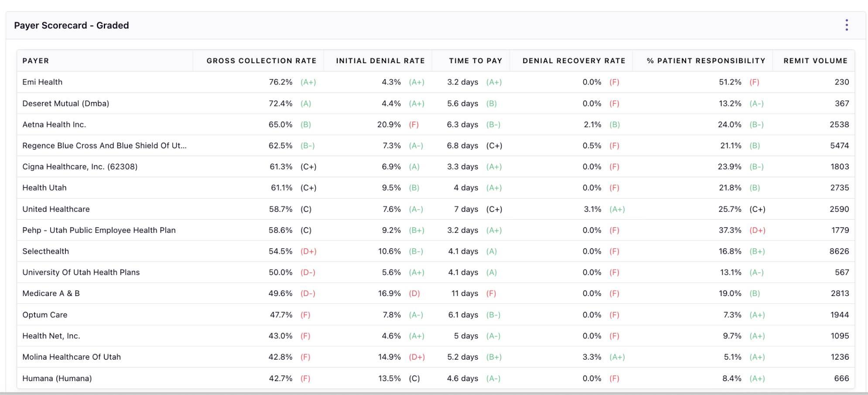
Task: Sort by Denial Recovery Rate header
Action: click(574, 61)
